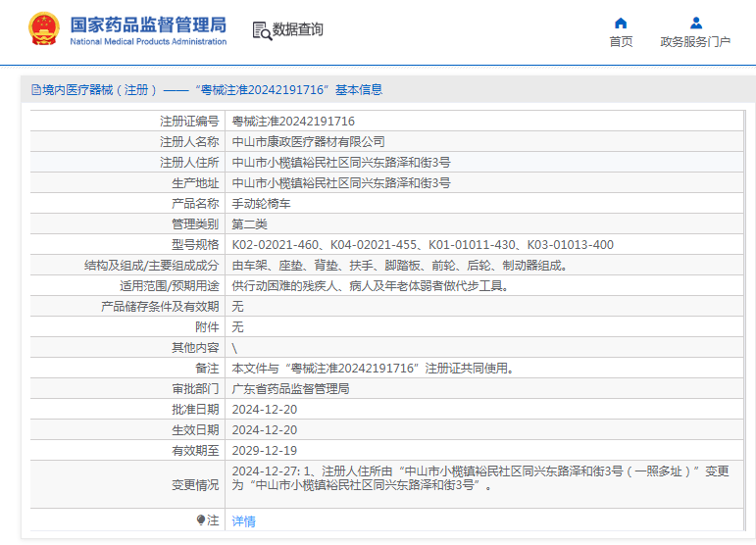The height and width of the screenshot is (545, 756).
Task: Select 第二类 management category value
Action: coord(249,224)
